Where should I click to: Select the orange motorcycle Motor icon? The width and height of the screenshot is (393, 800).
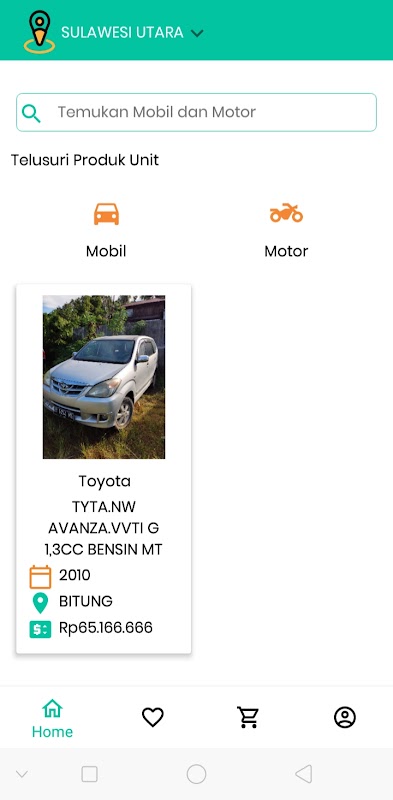(286, 213)
